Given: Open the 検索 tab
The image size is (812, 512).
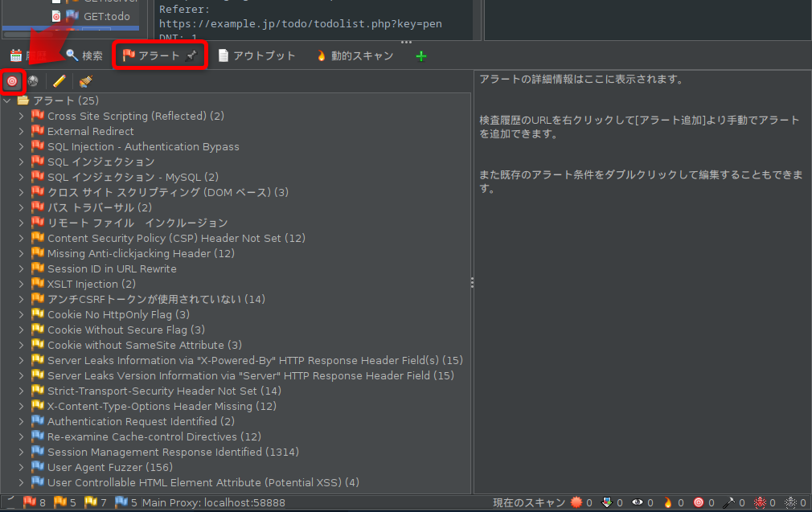Looking at the screenshot, I should click(x=84, y=55).
